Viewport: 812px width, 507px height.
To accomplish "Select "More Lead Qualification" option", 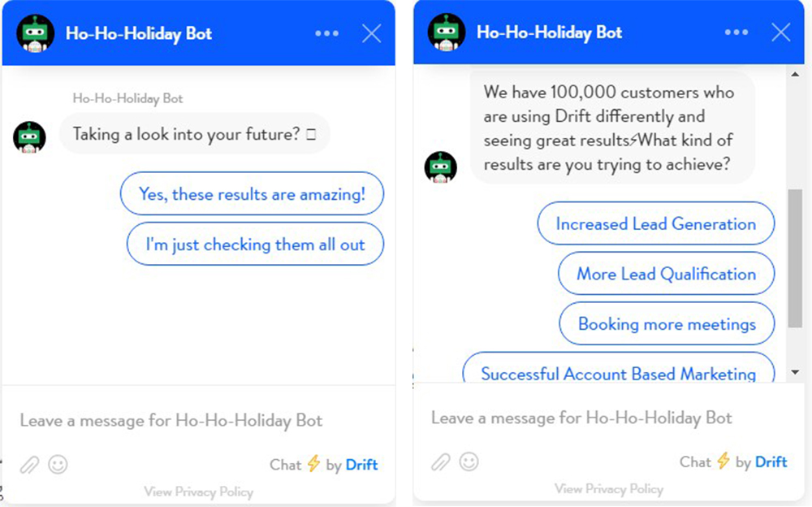I will click(666, 275).
